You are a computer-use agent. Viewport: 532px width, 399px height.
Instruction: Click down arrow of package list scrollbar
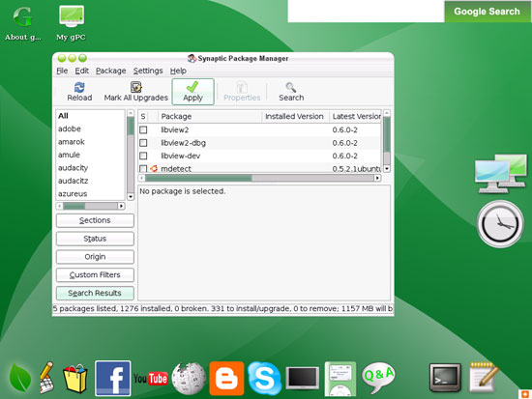(387, 168)
